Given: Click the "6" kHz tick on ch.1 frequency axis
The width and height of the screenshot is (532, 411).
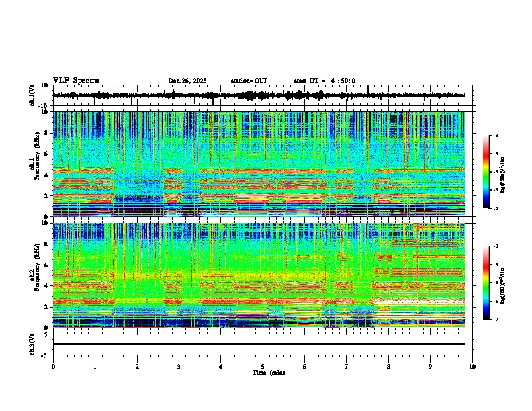Looking at the screenshot, I should click(x=46, y=154).
